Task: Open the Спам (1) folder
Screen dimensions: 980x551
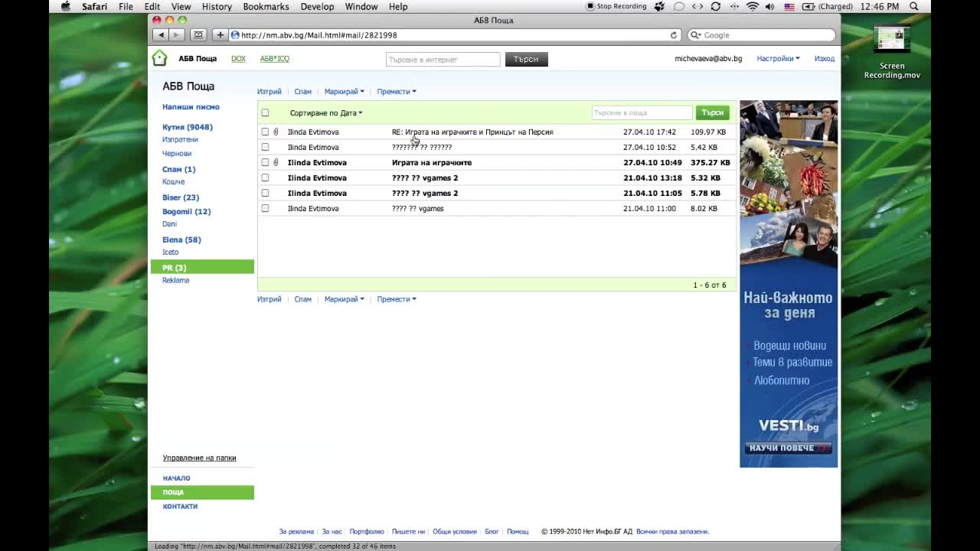Action: click(178, 169)
